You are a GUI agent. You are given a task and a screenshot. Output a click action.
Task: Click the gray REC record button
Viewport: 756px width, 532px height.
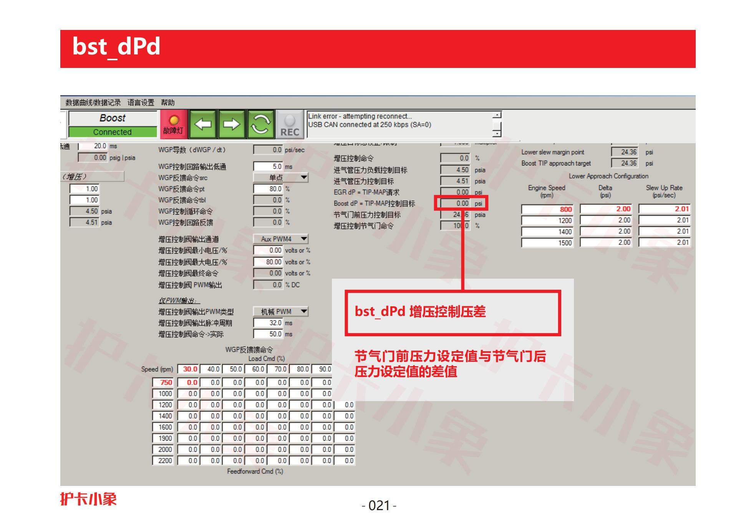[290, 124]
